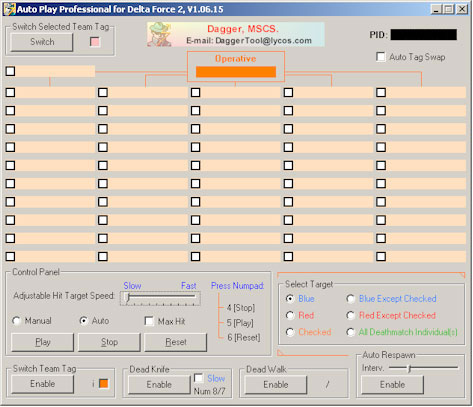Enable Dead Walk

pos(276,385)
